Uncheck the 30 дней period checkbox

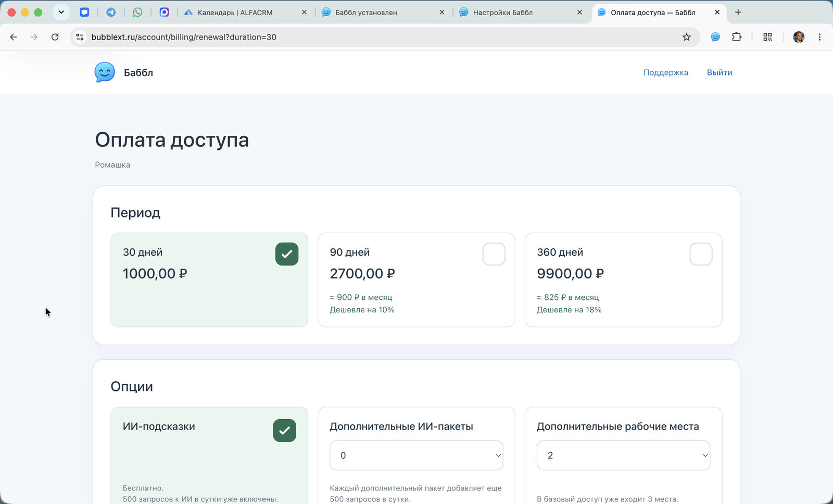click(x=287, y=254)
